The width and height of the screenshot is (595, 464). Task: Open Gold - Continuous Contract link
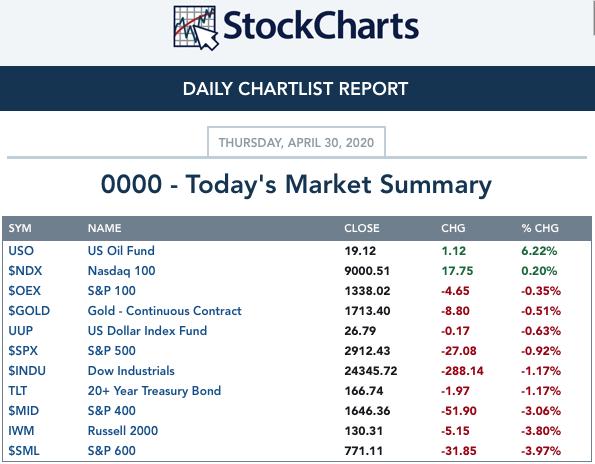click(165, 311)
